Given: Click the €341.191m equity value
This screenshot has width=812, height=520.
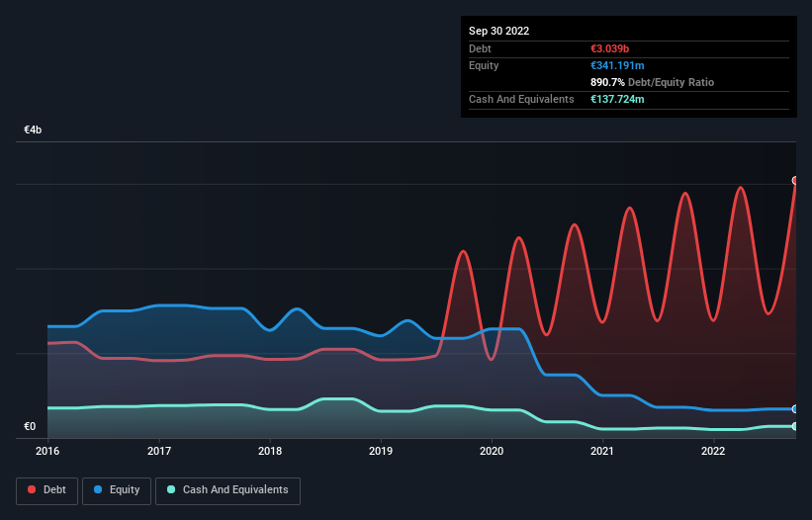Looking at the screenshot, I should (x=617, y=65).
